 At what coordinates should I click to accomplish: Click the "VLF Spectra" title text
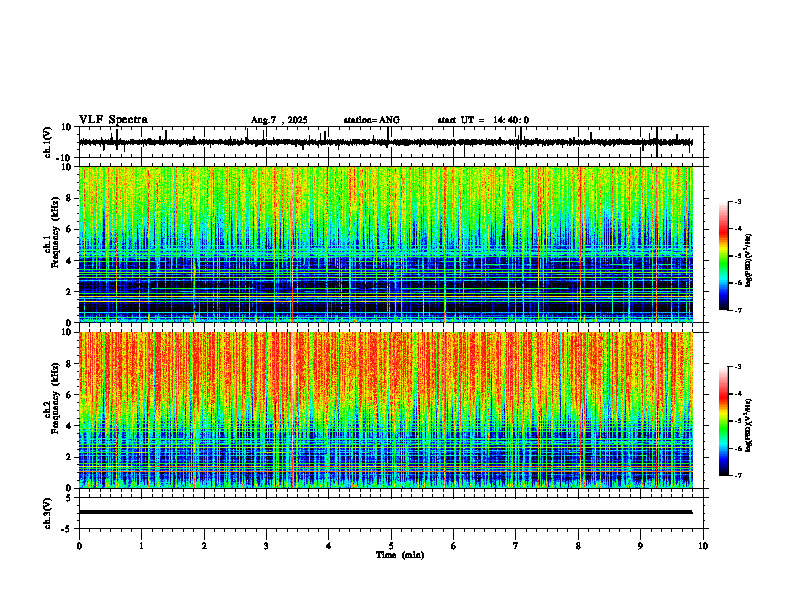point(114,120)
